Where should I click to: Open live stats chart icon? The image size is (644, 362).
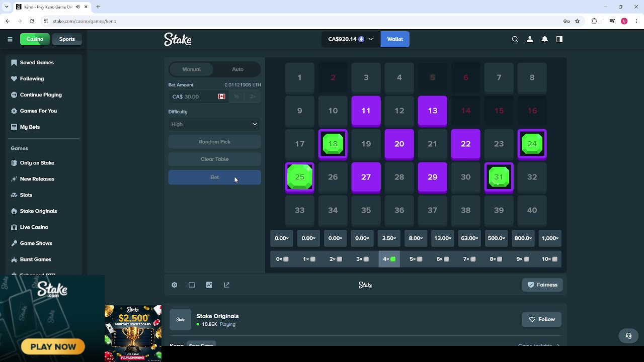pyautogui.click(x=209, y=285)
